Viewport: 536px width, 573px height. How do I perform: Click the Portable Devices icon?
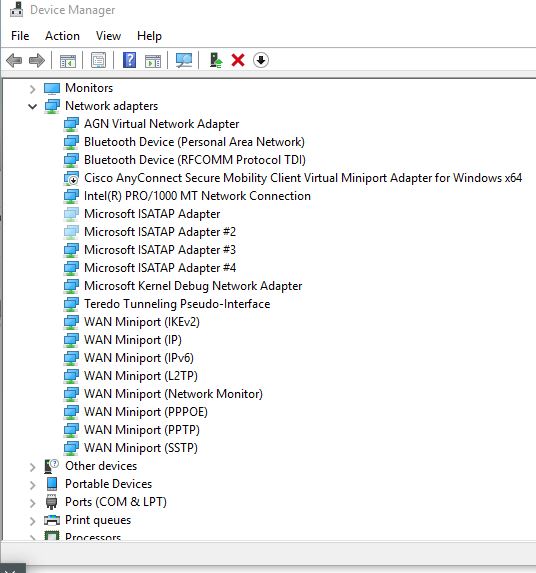[x=52, y=484]
